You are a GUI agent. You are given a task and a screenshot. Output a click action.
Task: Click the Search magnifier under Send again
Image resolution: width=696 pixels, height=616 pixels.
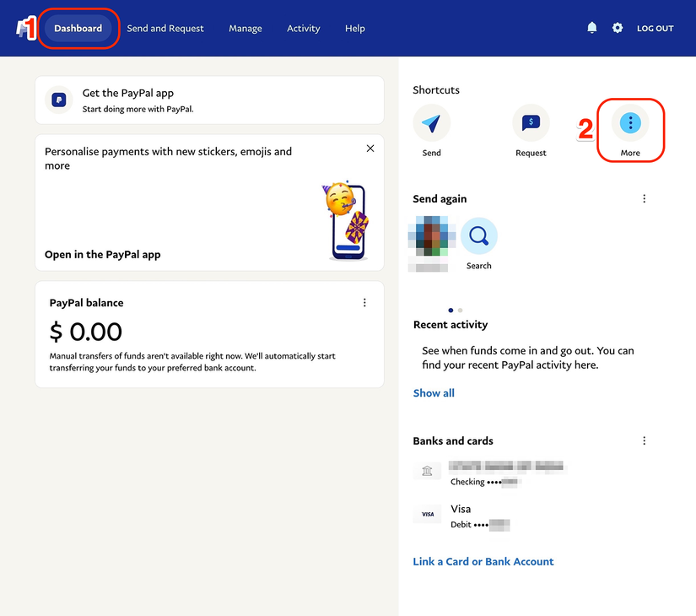(x=478, y=237)
